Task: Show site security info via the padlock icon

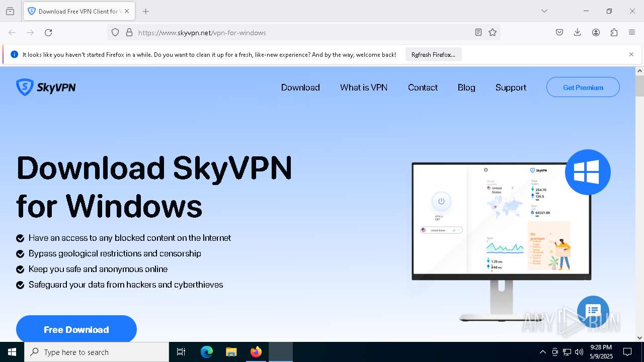Action: point(129,32)
